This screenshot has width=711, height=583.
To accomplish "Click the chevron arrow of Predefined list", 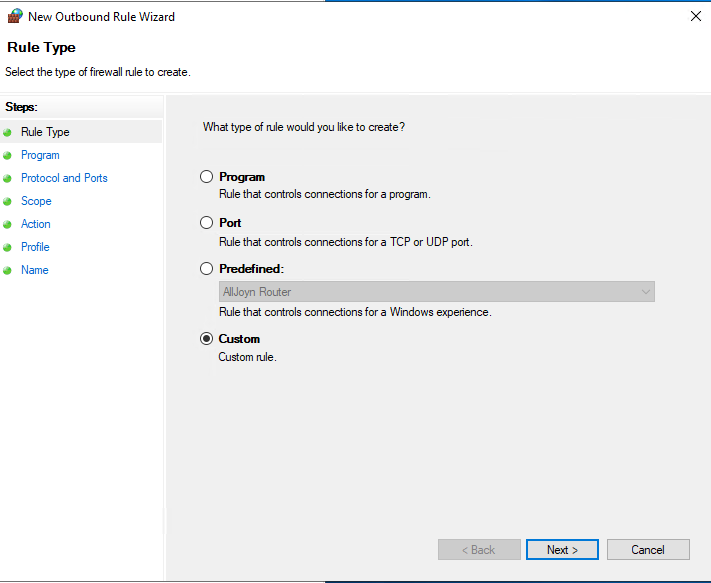I will [x=645, y=292].
